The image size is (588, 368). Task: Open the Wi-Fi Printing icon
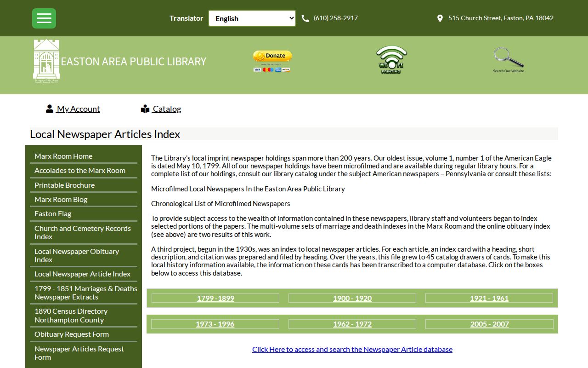tap(391, 60)
